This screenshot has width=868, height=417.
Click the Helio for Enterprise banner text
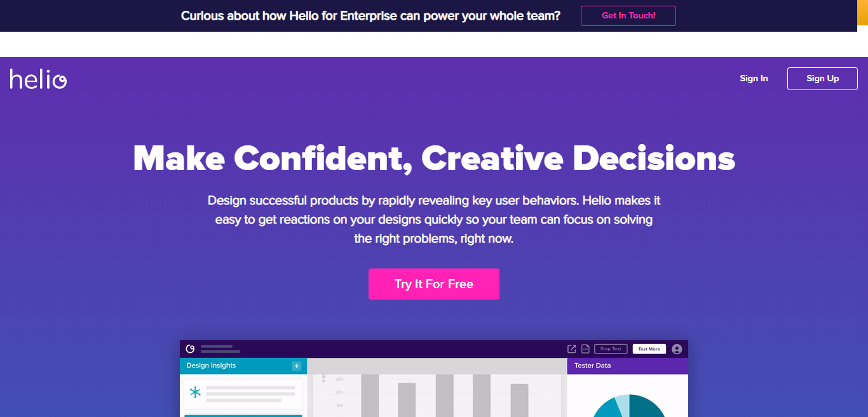click(370, 16)
